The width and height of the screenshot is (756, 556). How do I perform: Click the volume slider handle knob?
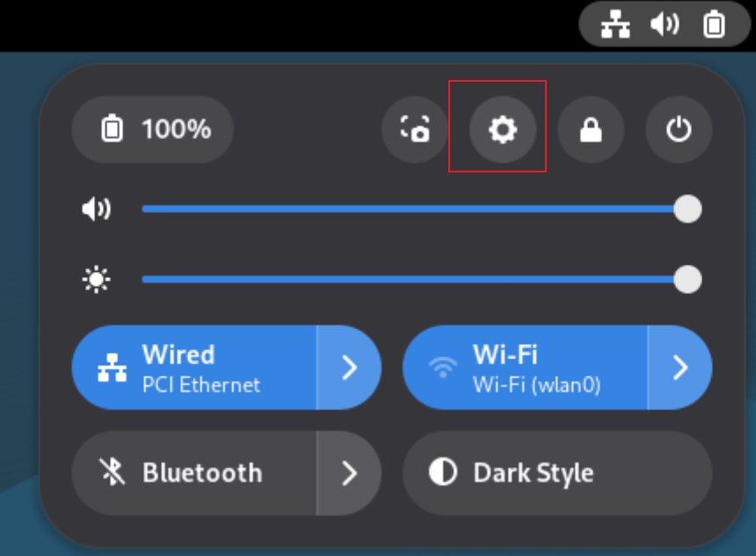click(x=687, y=209)
